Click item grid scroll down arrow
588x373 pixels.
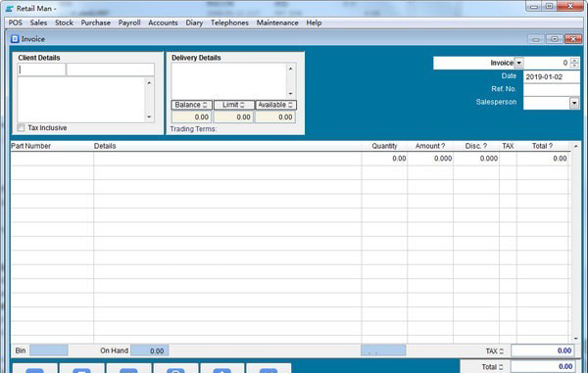click(x=576, y=339)
